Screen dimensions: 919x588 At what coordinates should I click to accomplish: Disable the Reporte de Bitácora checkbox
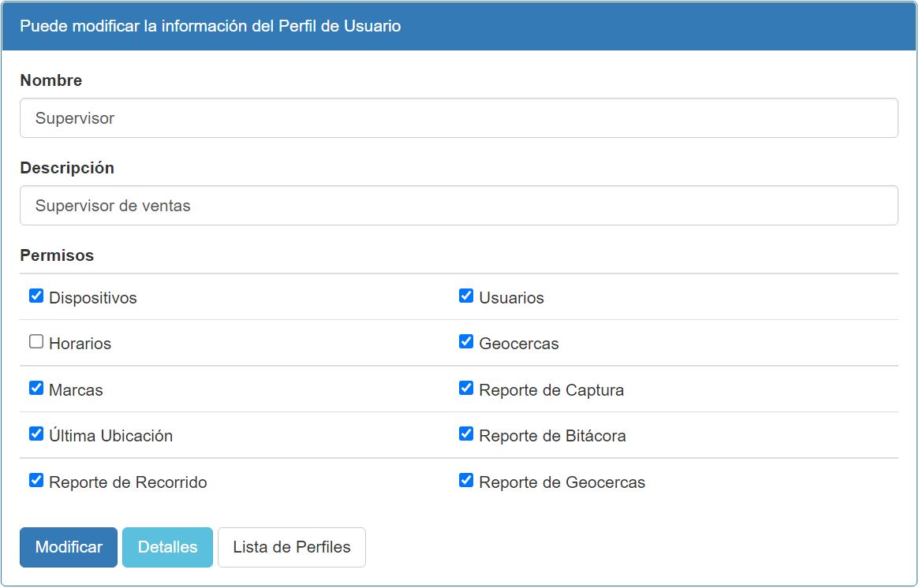click(466, 434)
